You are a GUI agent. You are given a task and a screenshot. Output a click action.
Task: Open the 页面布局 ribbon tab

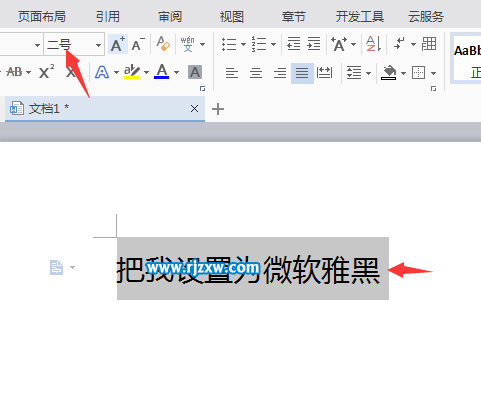click(41, 16)
